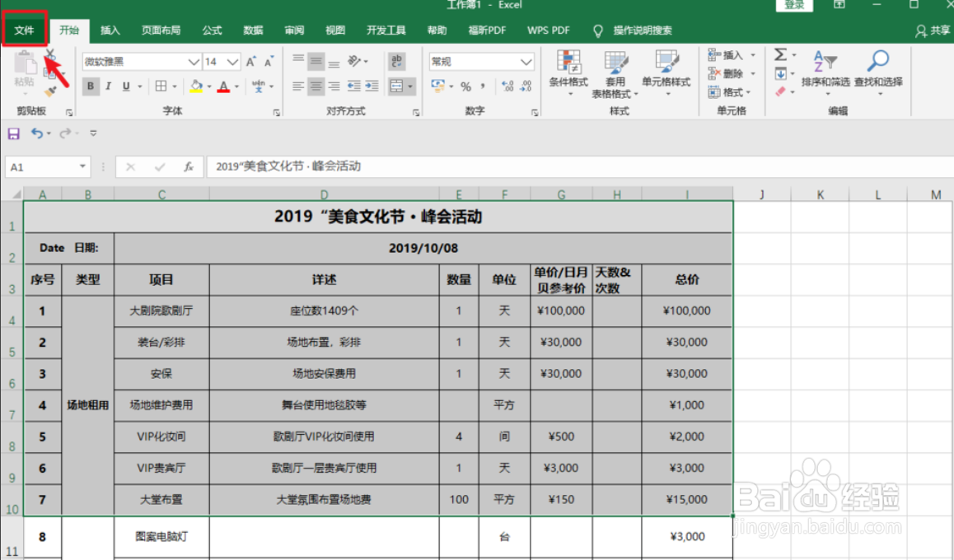Click the undo arrow
The image size is (954, 560).
click(37, 133)
